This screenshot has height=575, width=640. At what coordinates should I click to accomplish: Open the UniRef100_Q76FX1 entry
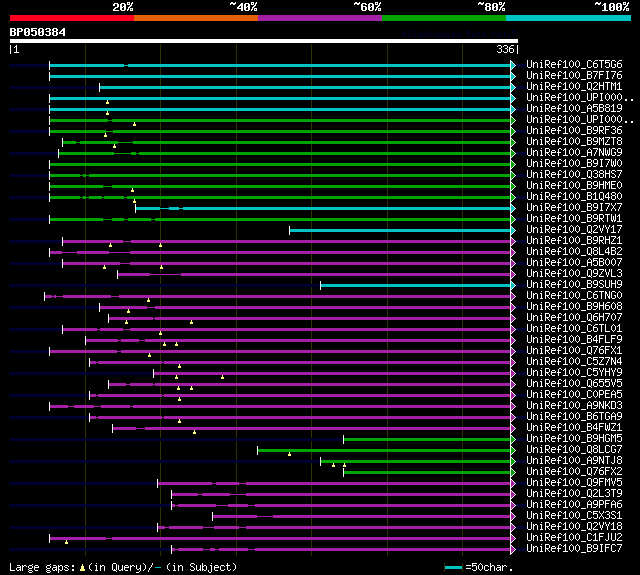(x=574, y=351)
